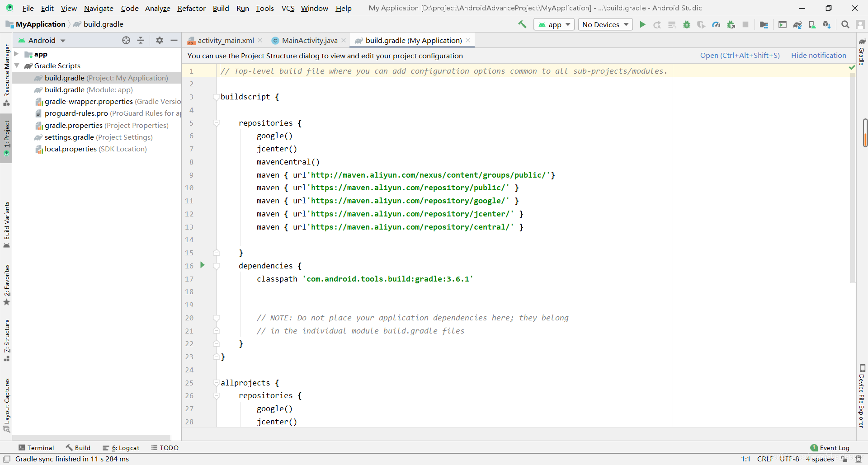Run the app with green play button
This screenshot has width=868, height=465.
tap(642, 24)
